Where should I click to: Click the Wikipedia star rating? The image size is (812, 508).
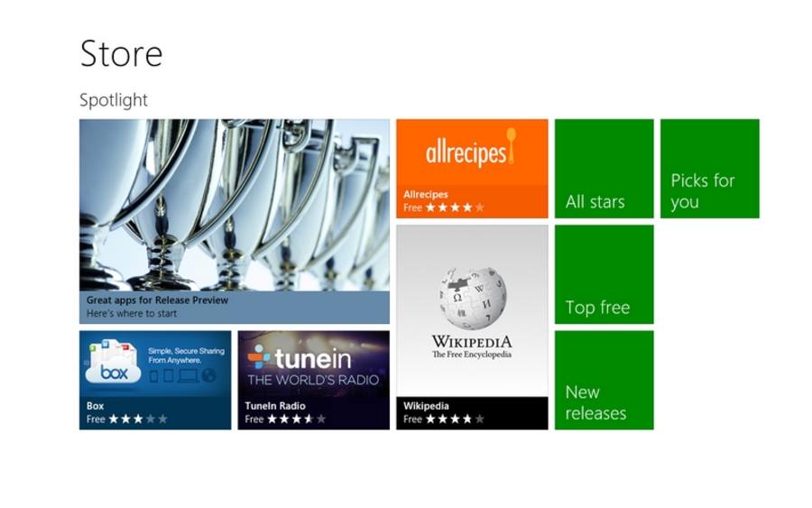tap(455, 419)
